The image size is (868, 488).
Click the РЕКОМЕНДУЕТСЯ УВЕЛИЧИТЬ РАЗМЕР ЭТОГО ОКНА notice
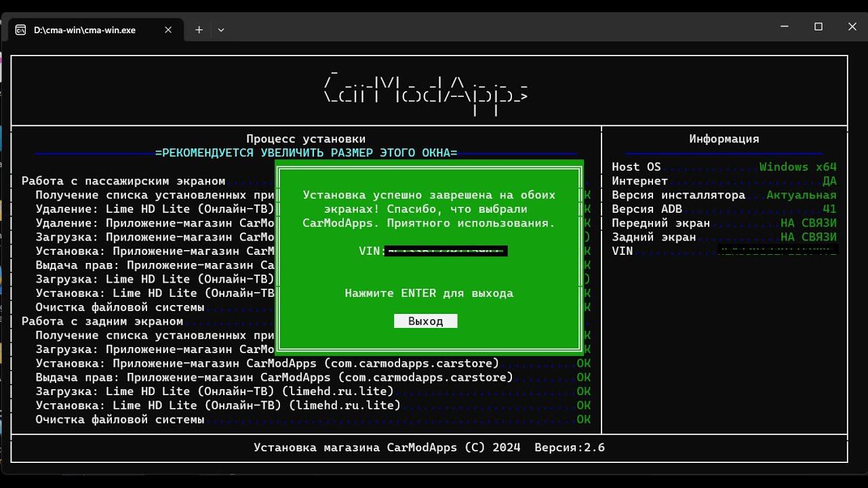pyautogui.click(x=306, y=153)
